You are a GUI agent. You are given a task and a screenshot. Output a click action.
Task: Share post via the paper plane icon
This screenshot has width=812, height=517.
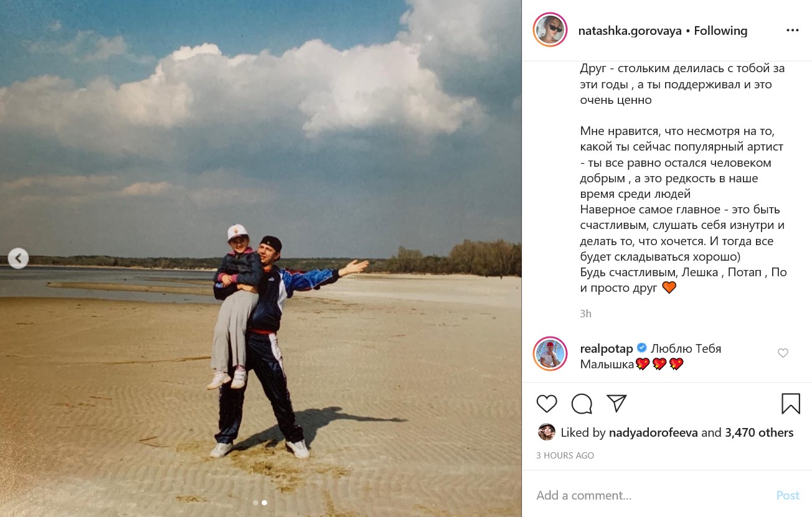coord(616,403)
